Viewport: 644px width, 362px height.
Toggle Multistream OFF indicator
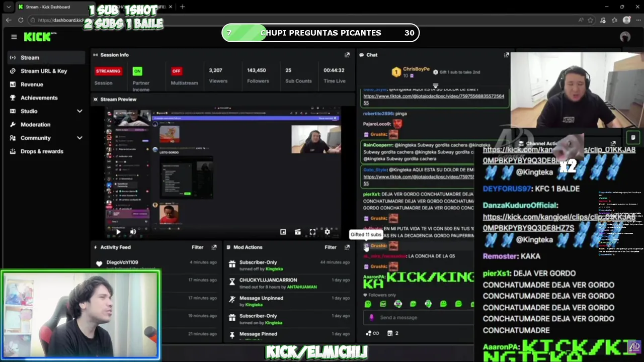tap(176, 71)
